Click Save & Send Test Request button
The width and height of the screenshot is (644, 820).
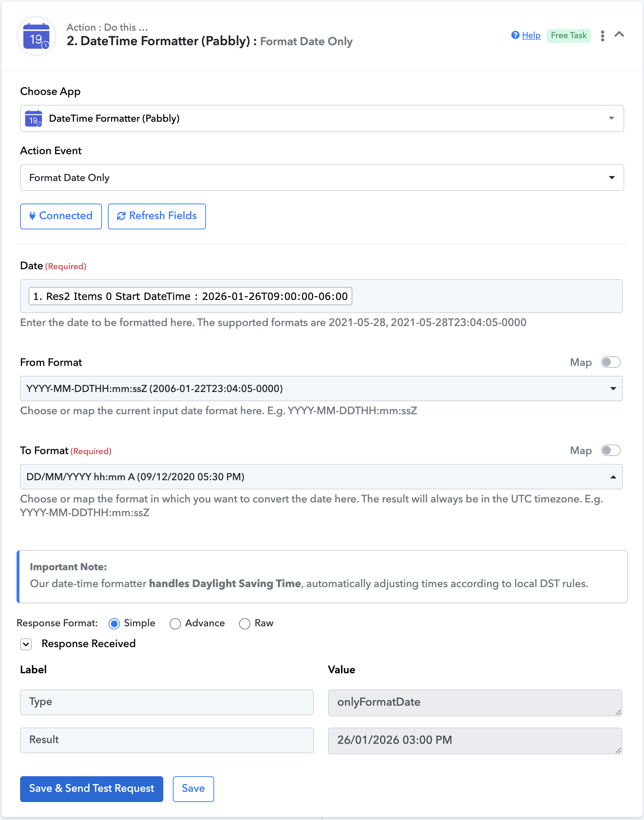coord(91,789)
